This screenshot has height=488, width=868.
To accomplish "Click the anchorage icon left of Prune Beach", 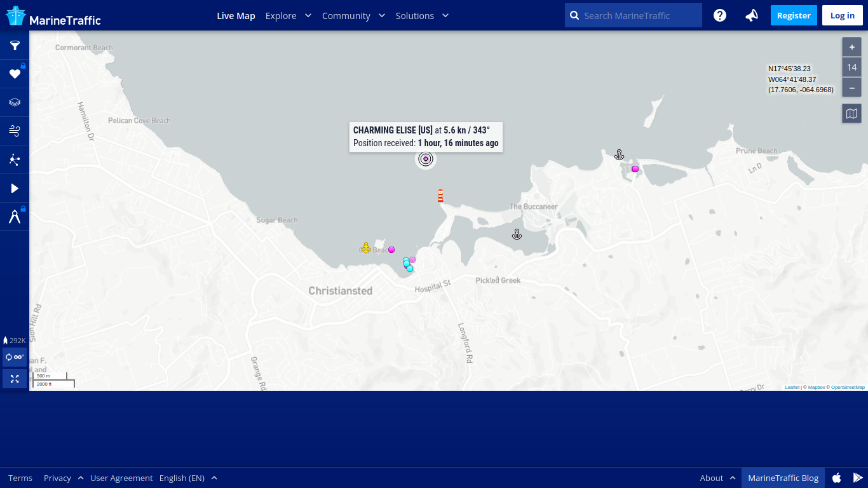I will 619,154.
